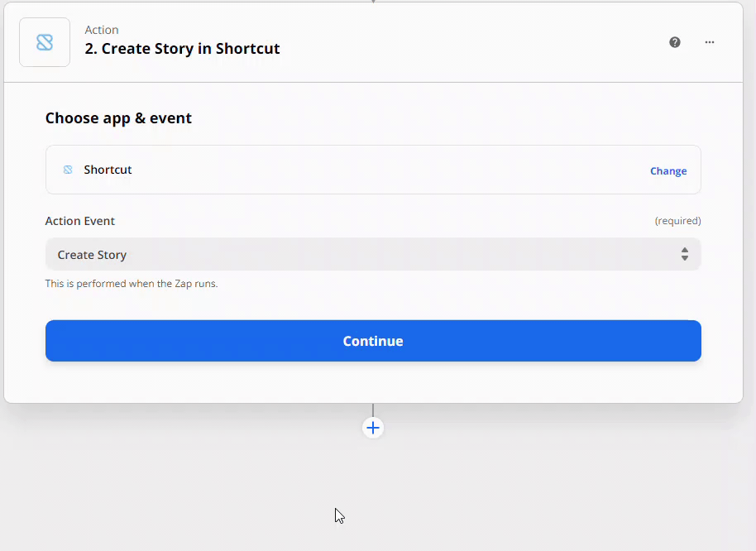
Task: Click the 'Choose app & event' section heading
Action: tap(118, 118)
